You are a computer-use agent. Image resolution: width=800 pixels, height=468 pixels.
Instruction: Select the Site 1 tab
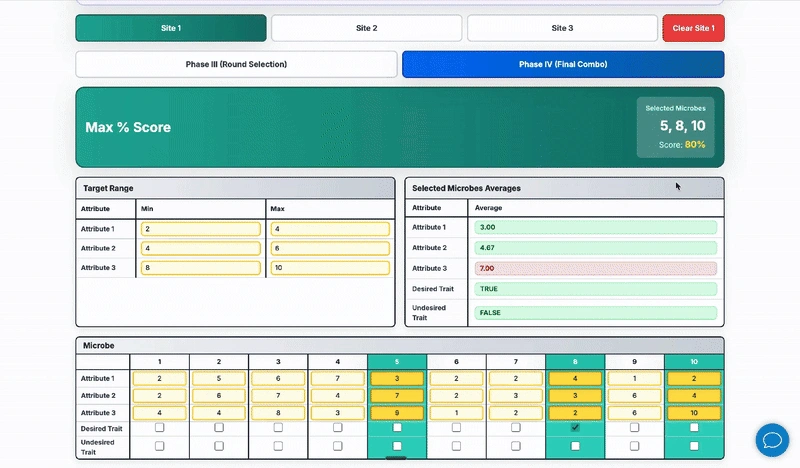click(171, 28)
